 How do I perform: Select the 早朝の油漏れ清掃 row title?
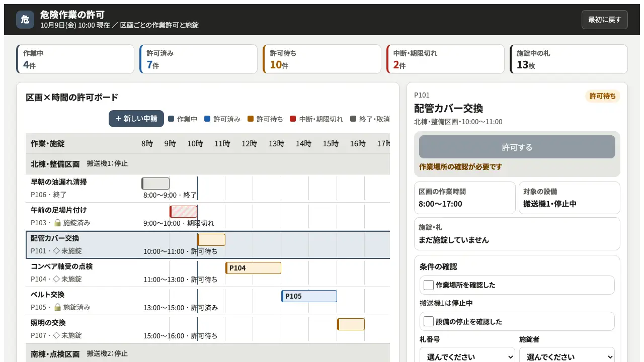59,182
